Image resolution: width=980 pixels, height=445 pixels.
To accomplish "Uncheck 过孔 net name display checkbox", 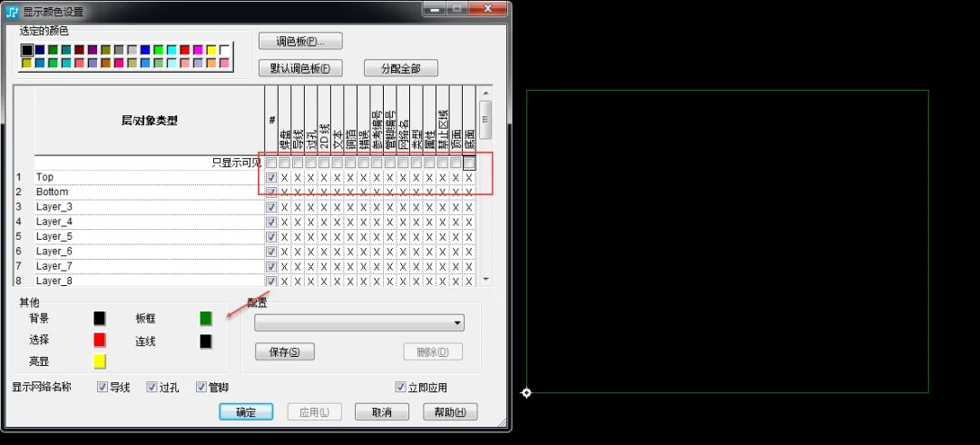I will [x=152, y=388].
